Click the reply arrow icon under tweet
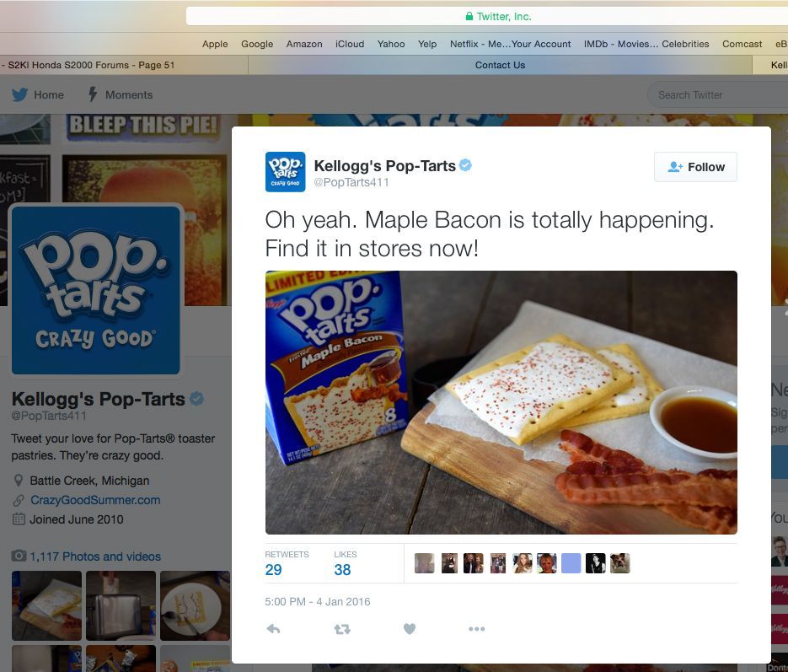 tap(273, 629)
